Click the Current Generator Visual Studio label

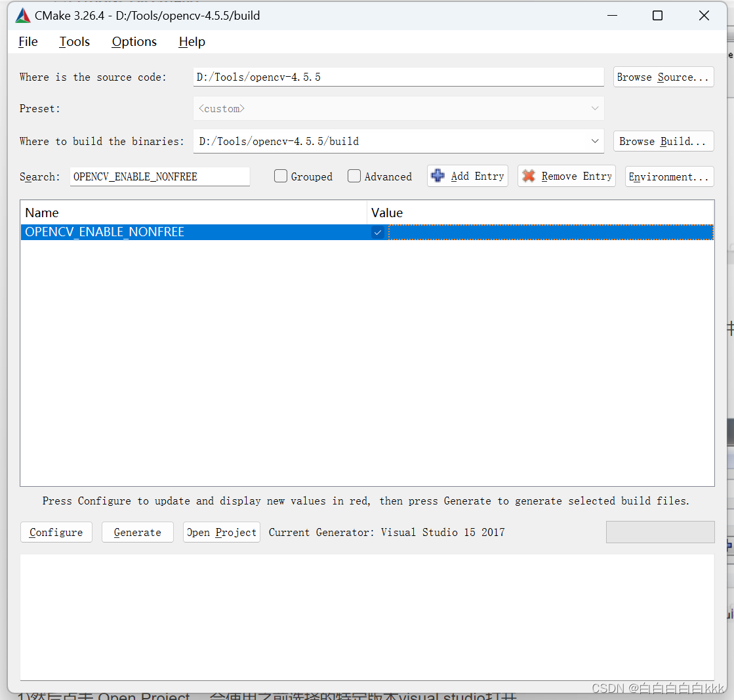coord(386,532)
